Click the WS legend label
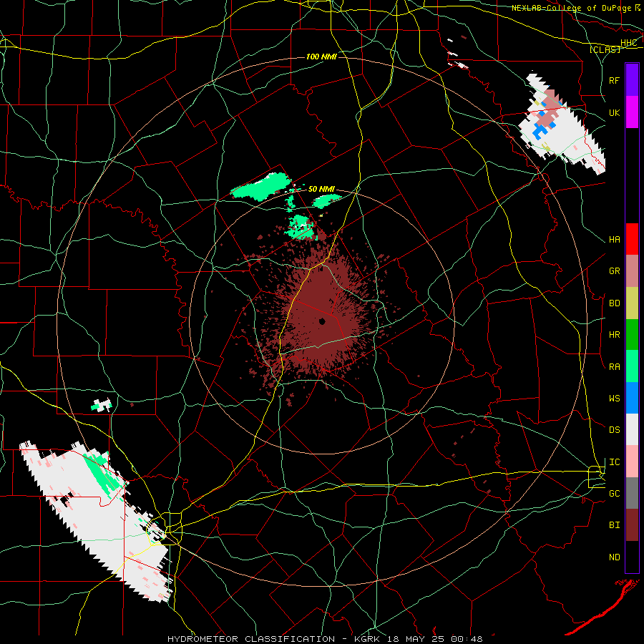Viewport: 644px width, 644px height. pyautogui.click(x=614, y=399)
